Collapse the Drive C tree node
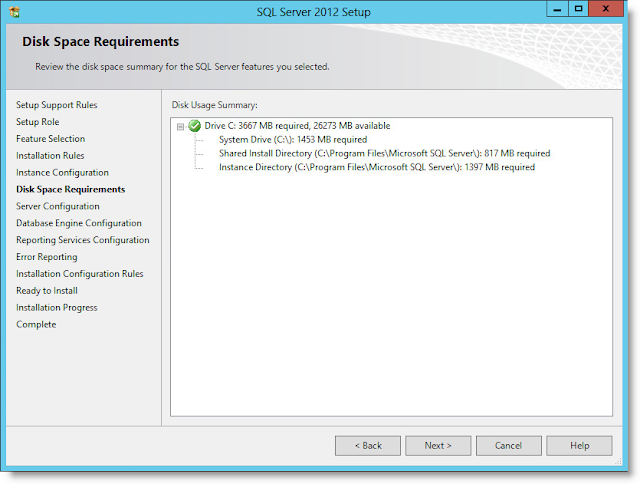This screenshot has width=640, height=484. point(180,127)
